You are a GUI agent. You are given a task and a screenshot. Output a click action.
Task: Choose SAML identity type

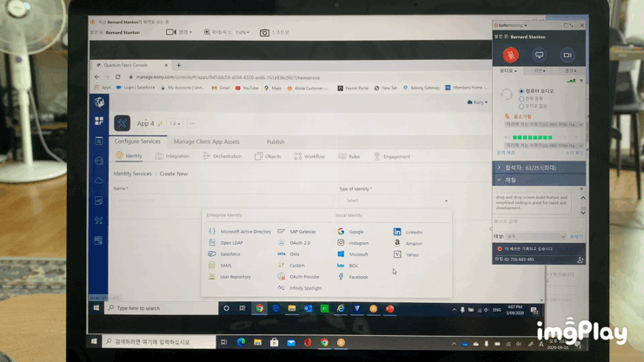pyautogui.click(x=221, y=266)
